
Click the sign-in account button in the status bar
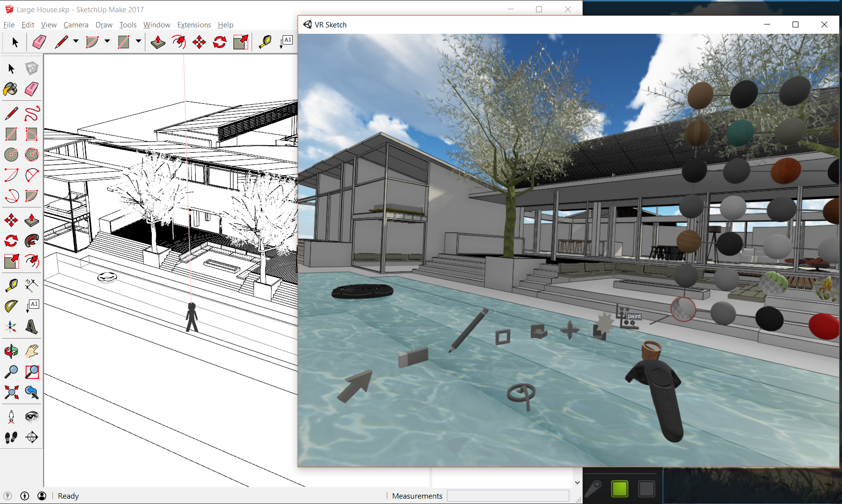pos(42,496)
